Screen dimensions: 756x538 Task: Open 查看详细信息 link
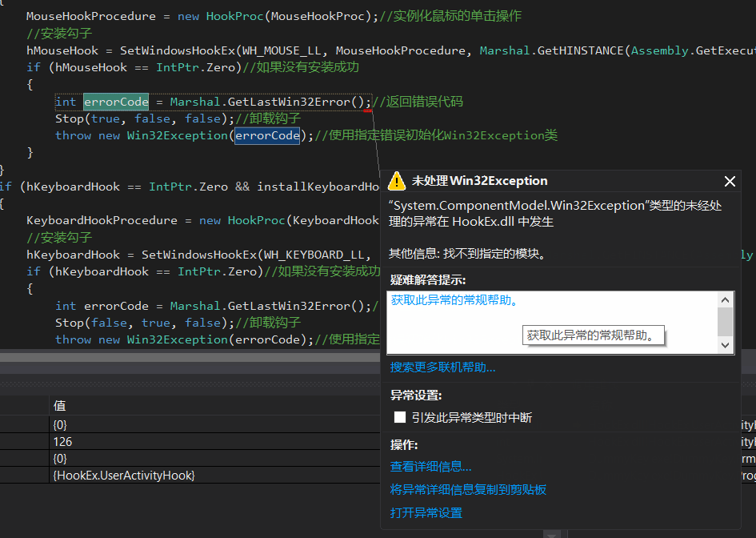click(x=430, y=467)
